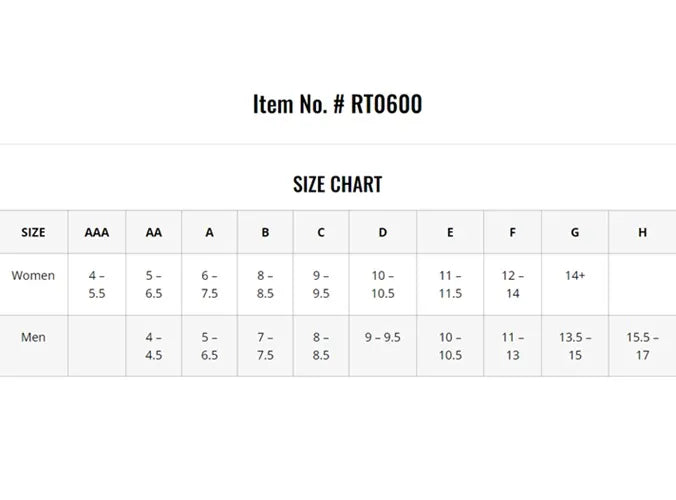Click the Item No. # RT0600 heading
Viewport: 676px width, 500px height.
(337, 104)
